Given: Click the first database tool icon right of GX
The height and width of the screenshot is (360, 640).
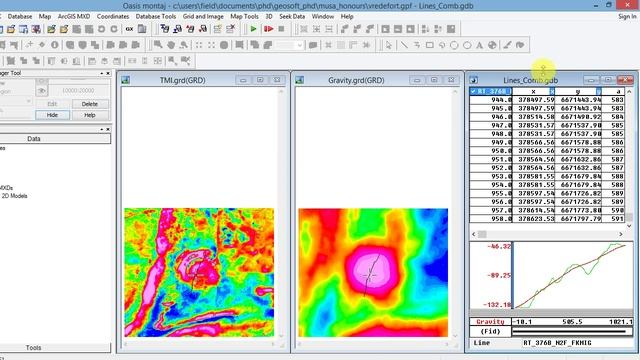Looking at the screenshot, I should pyautogui.click(x=165, y=29).
